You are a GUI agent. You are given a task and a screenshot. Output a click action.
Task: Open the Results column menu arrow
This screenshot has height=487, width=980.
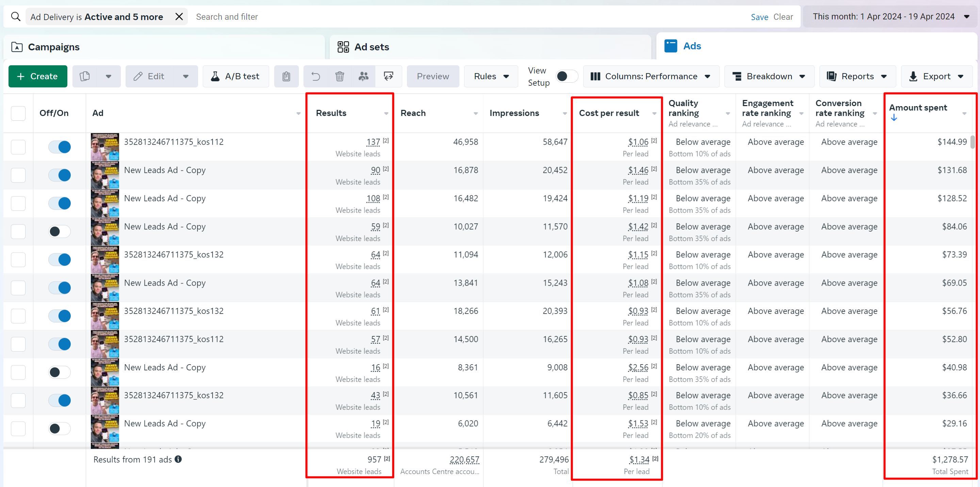coord(386,114)
